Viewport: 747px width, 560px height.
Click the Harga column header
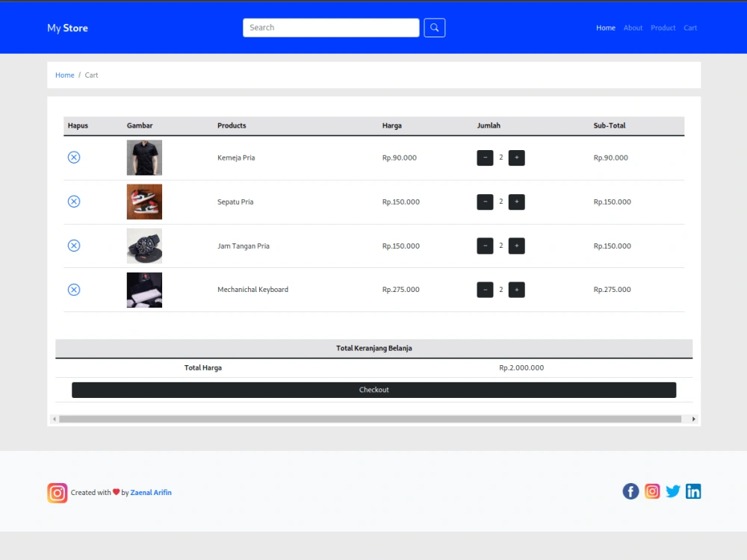(391, 125)
